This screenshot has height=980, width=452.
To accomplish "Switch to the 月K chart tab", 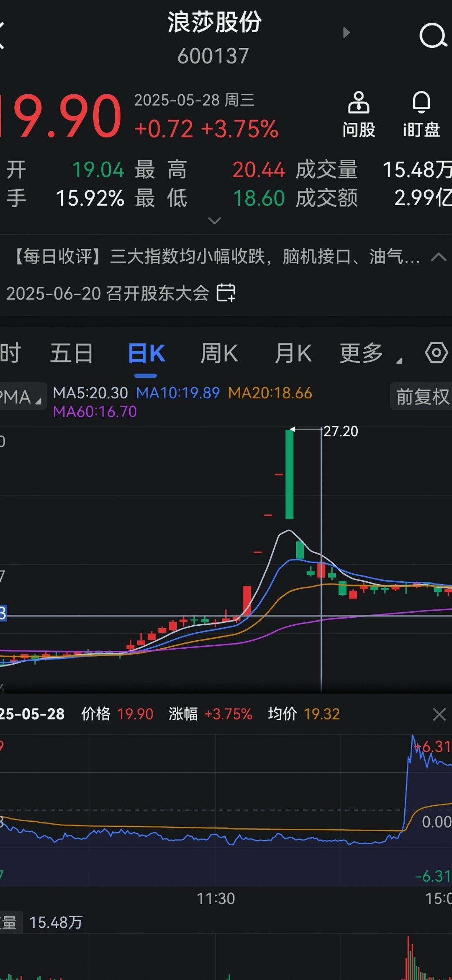I will [293, 353].
